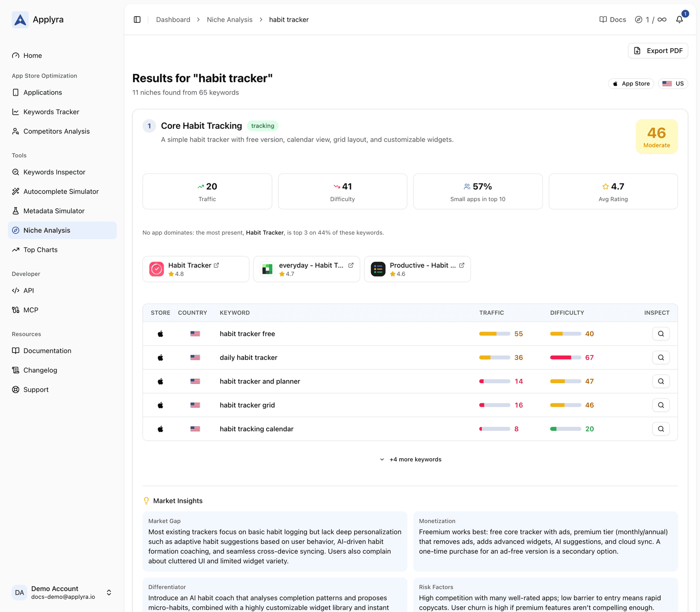Open the notifications bell
Screen dimensions: 700x612
point(679,20)
